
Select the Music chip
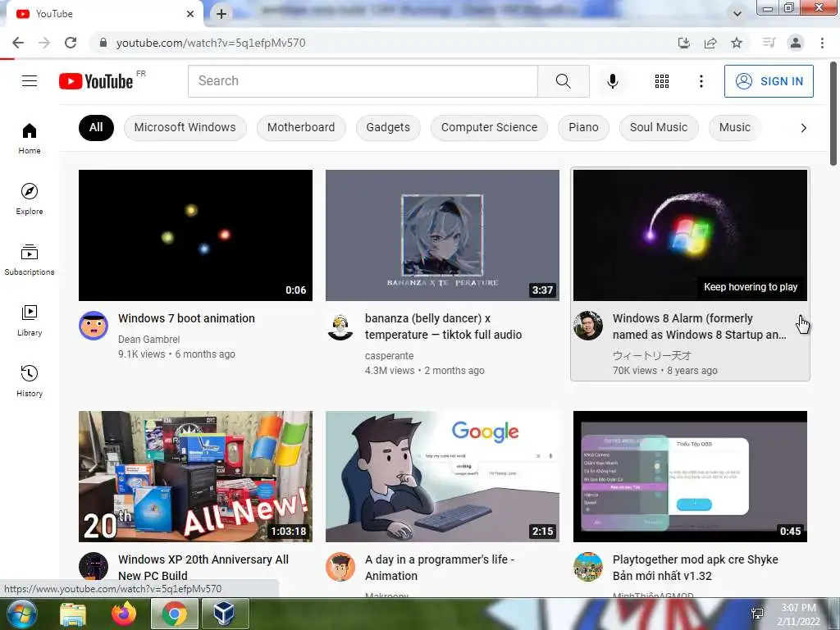pyautogui.click(x=734, y=127)
